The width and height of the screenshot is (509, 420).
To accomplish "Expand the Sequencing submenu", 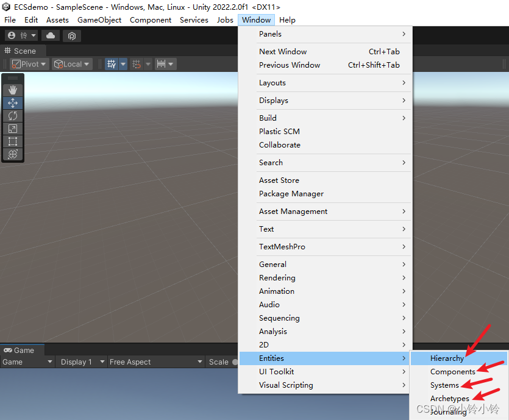I will pos(326,318).
